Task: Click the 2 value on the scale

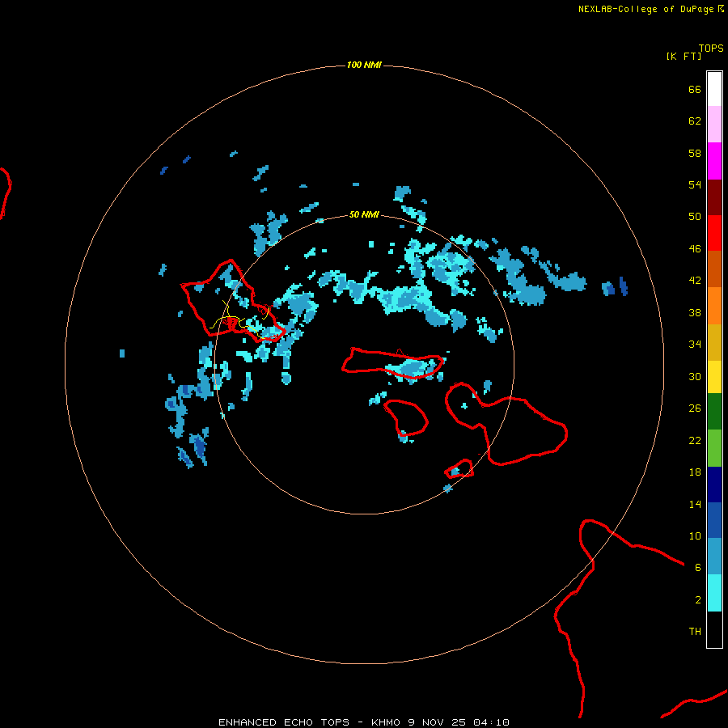Action: [698, 600]
